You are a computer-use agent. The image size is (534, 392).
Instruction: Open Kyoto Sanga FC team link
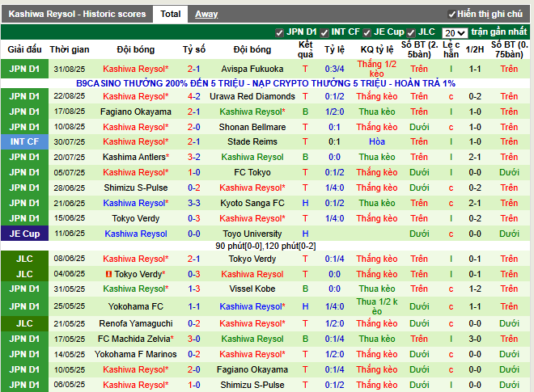click(x=252, y=203)
